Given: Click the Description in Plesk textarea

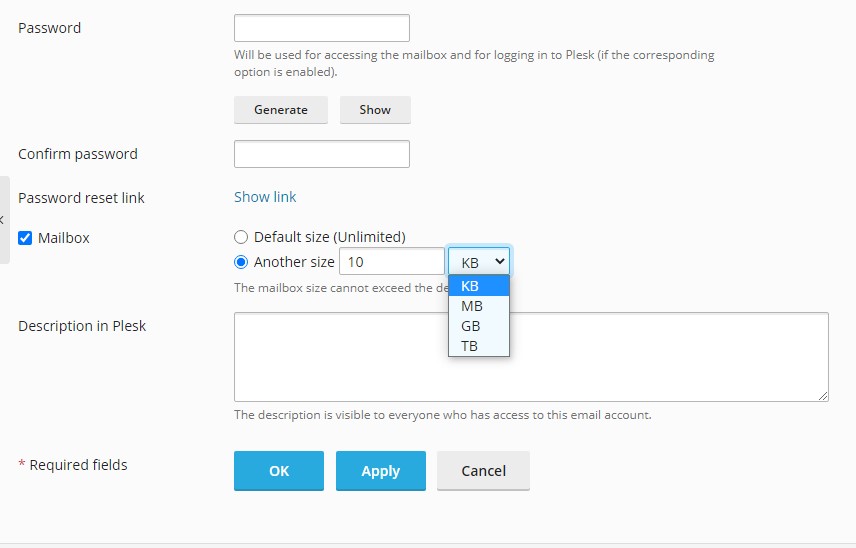Looking at the screenshot, I should pos(531,357).
